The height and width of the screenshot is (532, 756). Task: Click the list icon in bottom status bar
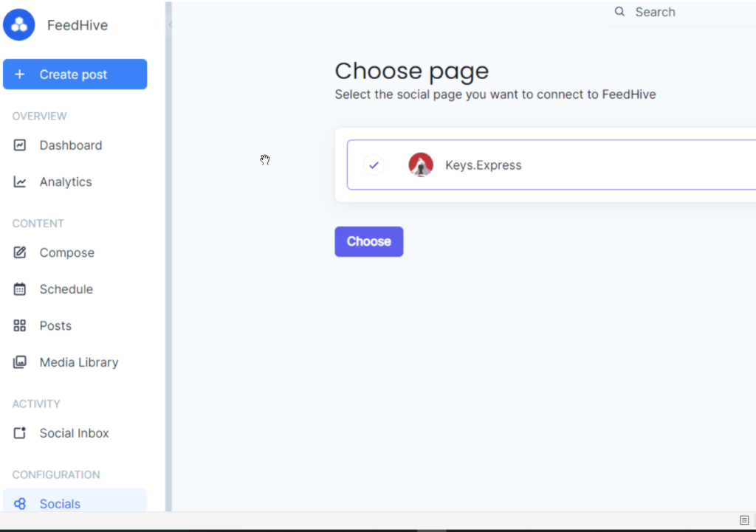coord(744,520)
